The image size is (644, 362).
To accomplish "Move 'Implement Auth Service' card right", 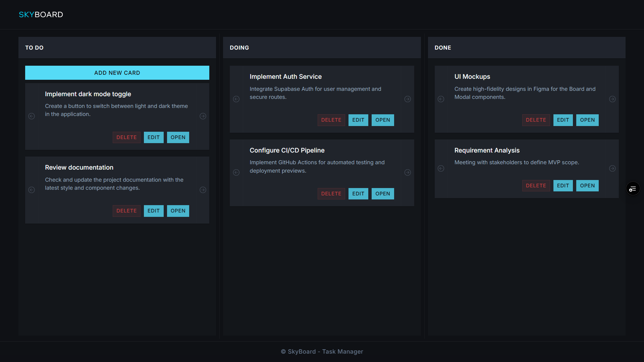I will point(408,99).
